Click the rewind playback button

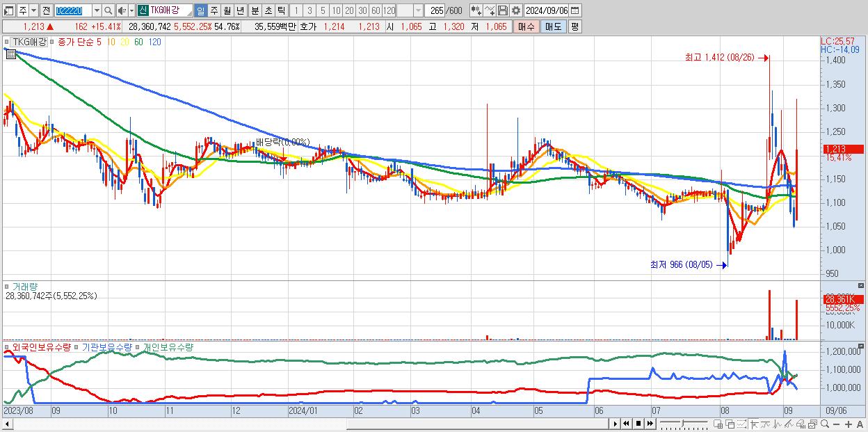click(626, 424)
